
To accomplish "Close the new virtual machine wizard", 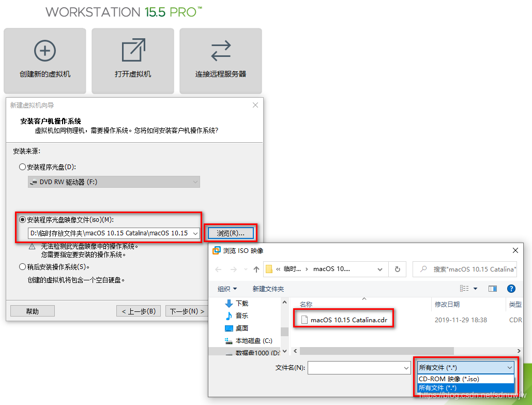I will [x=255, y=105].
